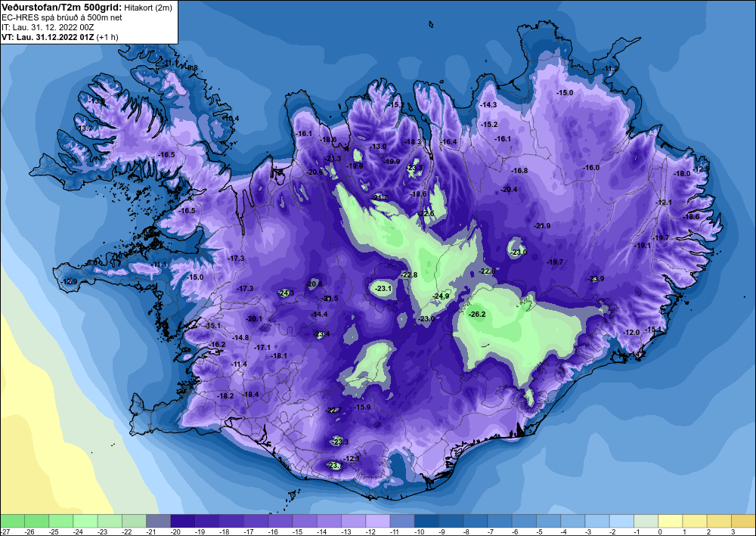Click the yellow legend swatch labeled 0

pyautogui.click(x=671, y=521)
